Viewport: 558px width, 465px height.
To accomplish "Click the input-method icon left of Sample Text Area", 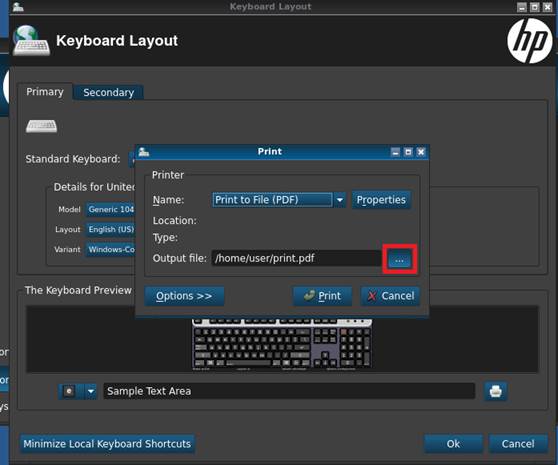I will [x=69, y=391].
